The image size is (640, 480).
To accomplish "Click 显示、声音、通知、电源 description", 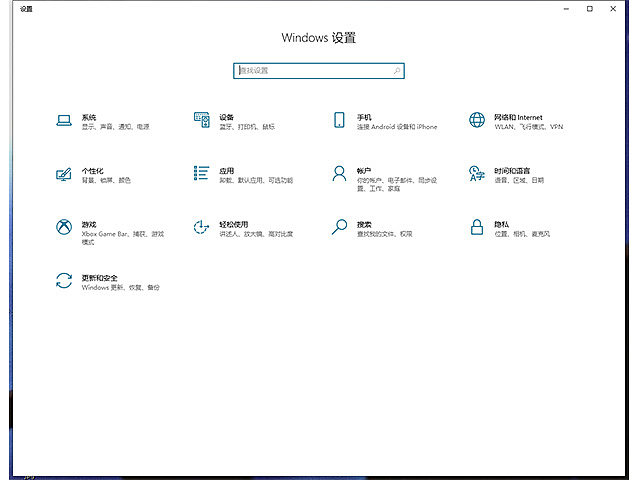I will (x=116, y=127).
